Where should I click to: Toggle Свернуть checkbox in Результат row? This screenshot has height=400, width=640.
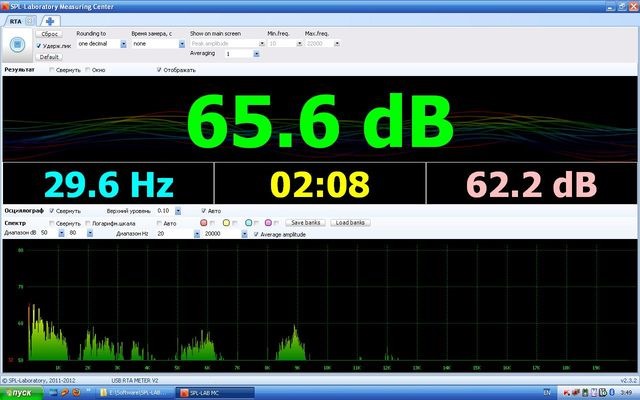click(x=51, y=70)
